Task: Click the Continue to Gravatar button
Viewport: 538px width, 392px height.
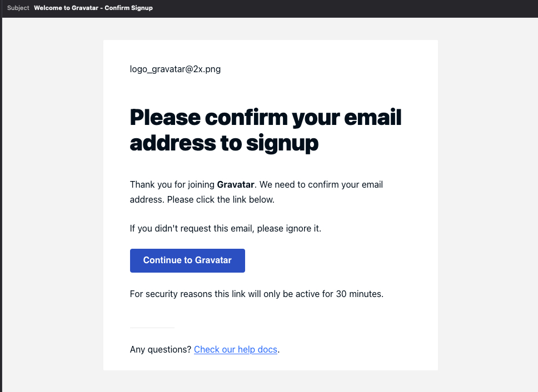Action: (x=187, y=260)
